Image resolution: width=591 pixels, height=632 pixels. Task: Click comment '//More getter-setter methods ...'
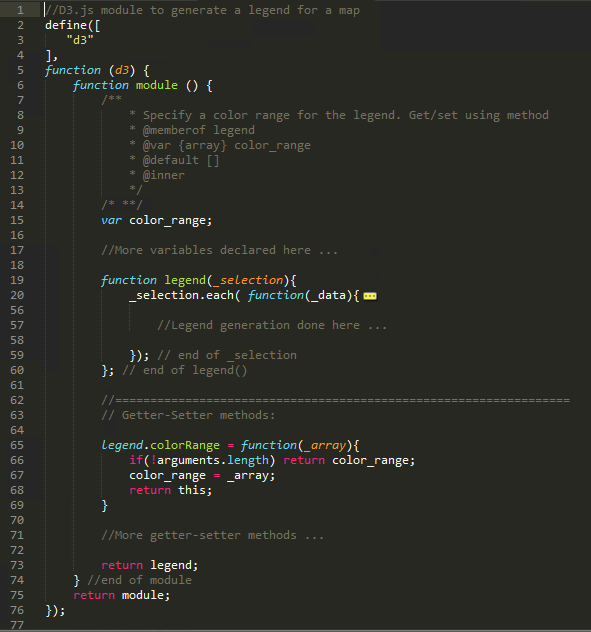[x=212, y=535]
